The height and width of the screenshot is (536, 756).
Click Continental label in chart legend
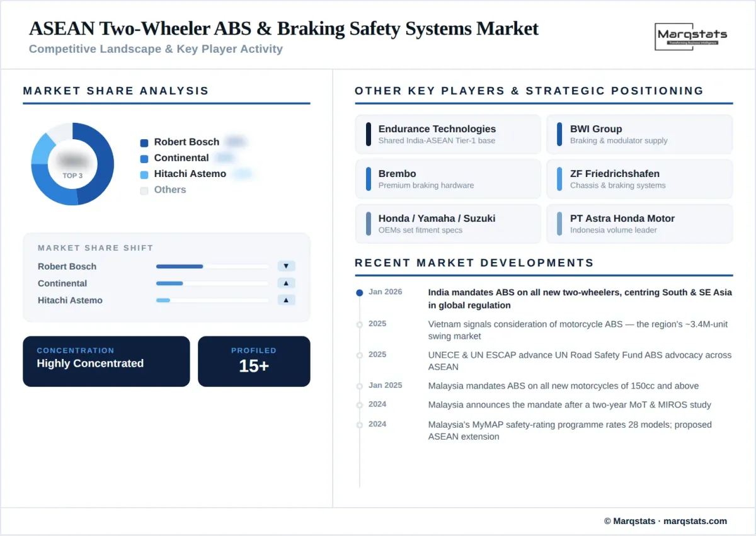pyautogui.click(x=181, y=158)
